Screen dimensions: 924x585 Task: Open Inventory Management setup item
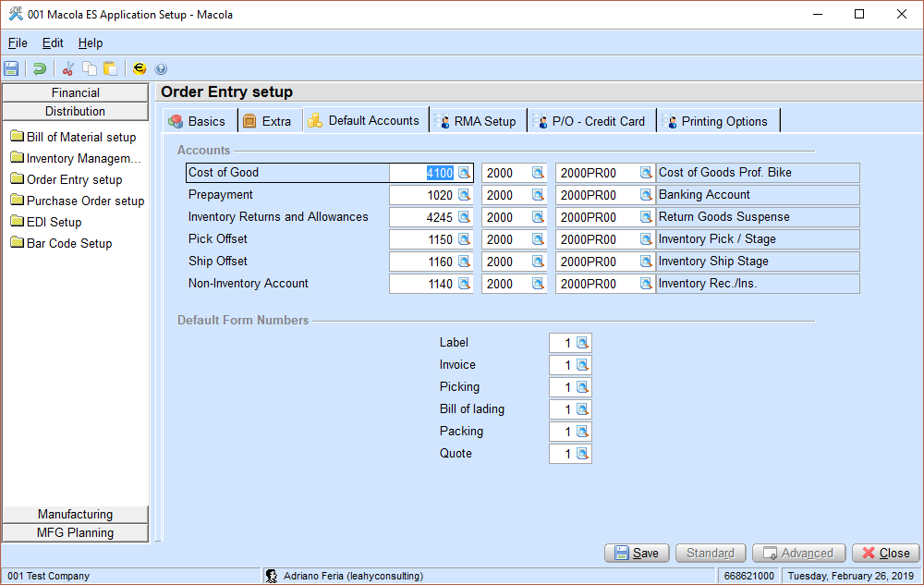76,158
